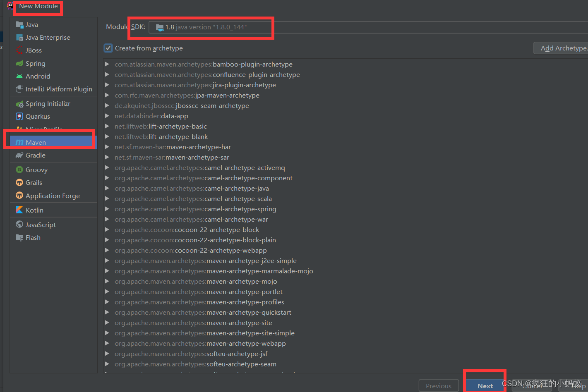
Task: Select lift-archetype-blank row
Action: (346, 137)
